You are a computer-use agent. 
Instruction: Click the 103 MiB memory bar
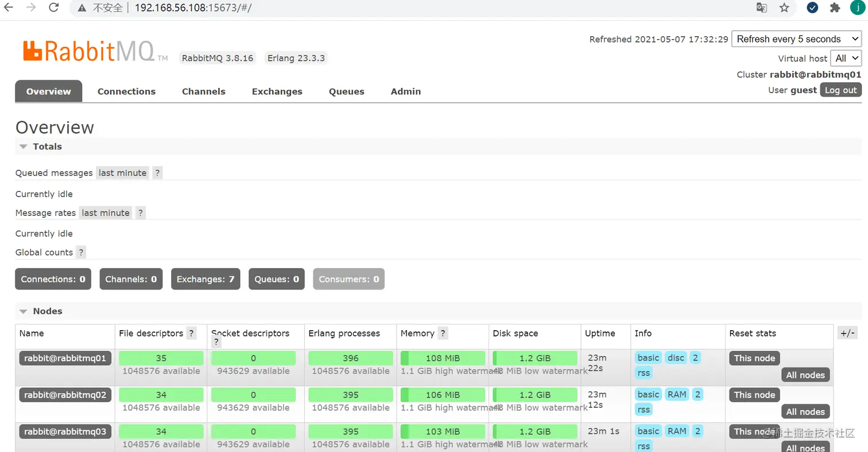(x=443, y=432)
